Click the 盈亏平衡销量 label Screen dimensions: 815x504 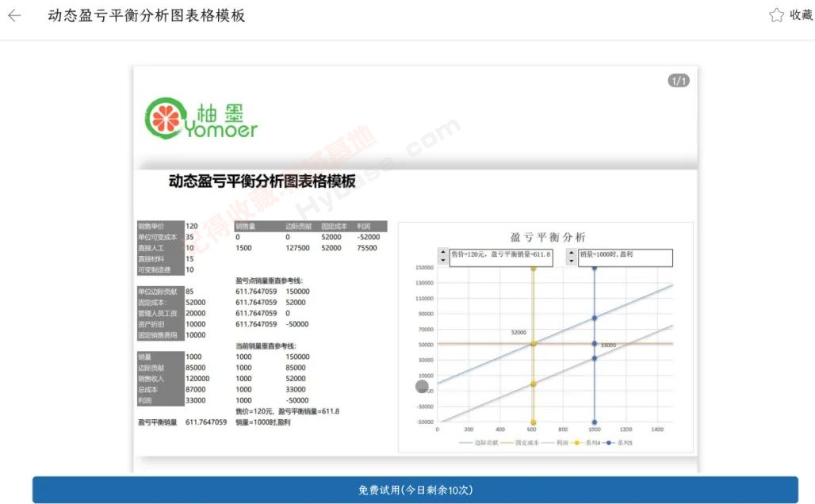click(x=158, y=422)
